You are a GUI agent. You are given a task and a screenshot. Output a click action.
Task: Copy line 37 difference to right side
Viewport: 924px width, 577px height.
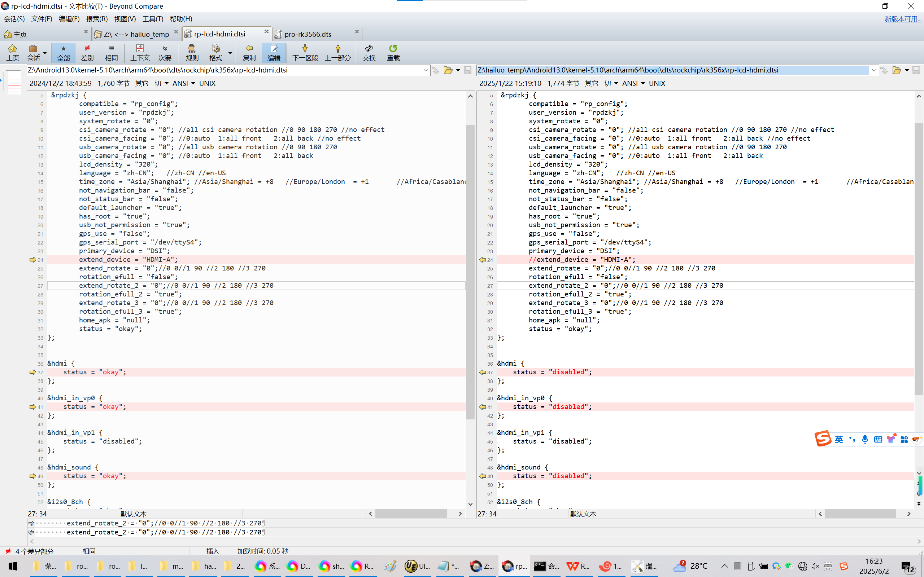(x=32, y=372)
